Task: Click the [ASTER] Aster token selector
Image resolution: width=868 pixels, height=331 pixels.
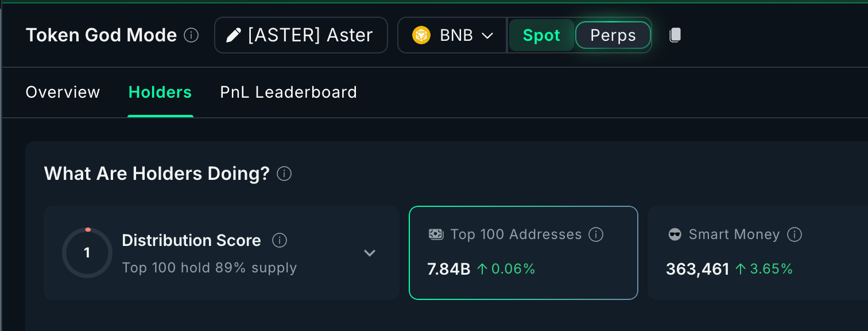Action: [x=301, y=35]
